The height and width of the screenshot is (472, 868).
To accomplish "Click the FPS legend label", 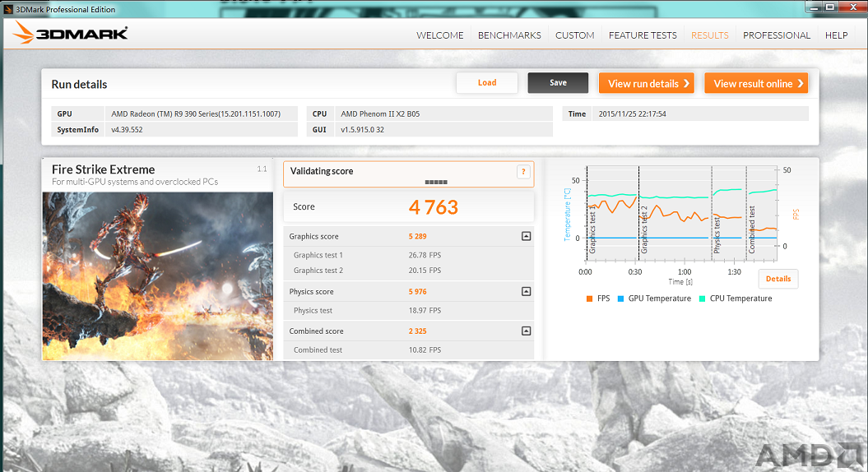I will click(603, 298).
